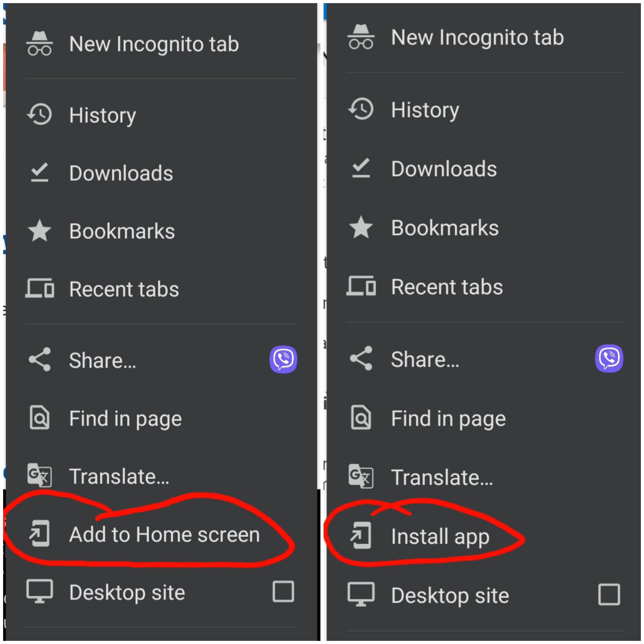Viewport: 644px width, 644px height.
Task: Tap the Viber share shortcut in right menu
Action: (x=609, y=358)
